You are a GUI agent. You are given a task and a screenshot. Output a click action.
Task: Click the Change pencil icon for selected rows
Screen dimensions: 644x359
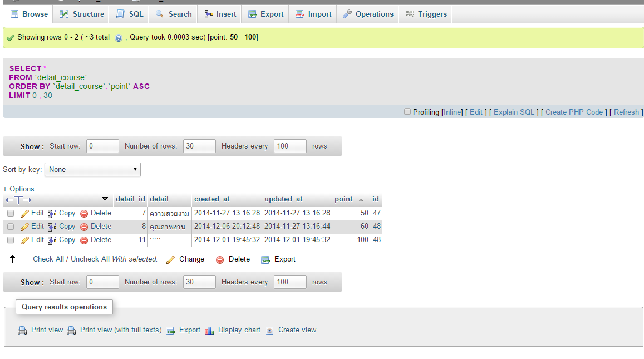[x=170, y=260]
